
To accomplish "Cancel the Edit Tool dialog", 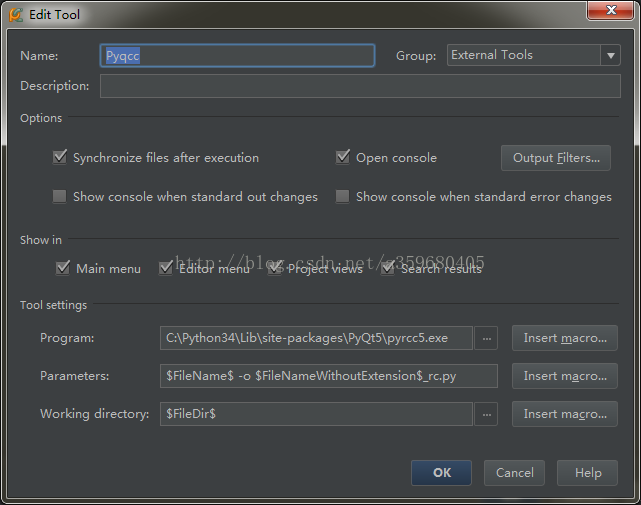I will [514, 473].
